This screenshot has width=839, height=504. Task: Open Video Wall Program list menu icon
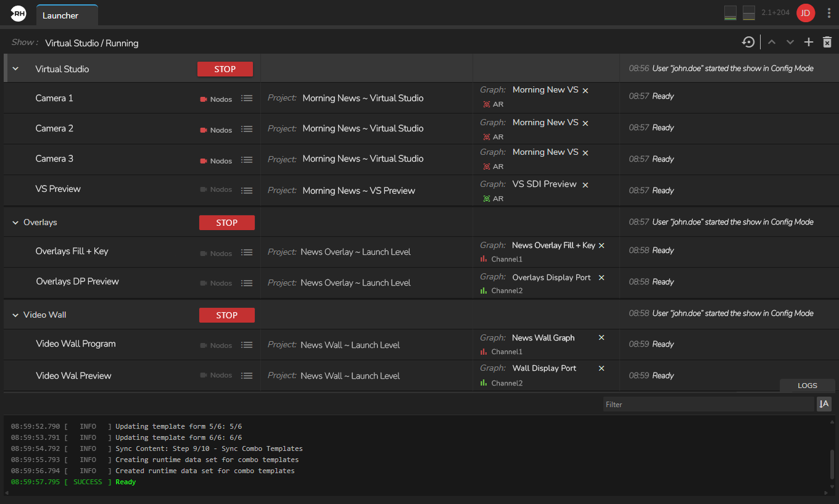(247, 345)
